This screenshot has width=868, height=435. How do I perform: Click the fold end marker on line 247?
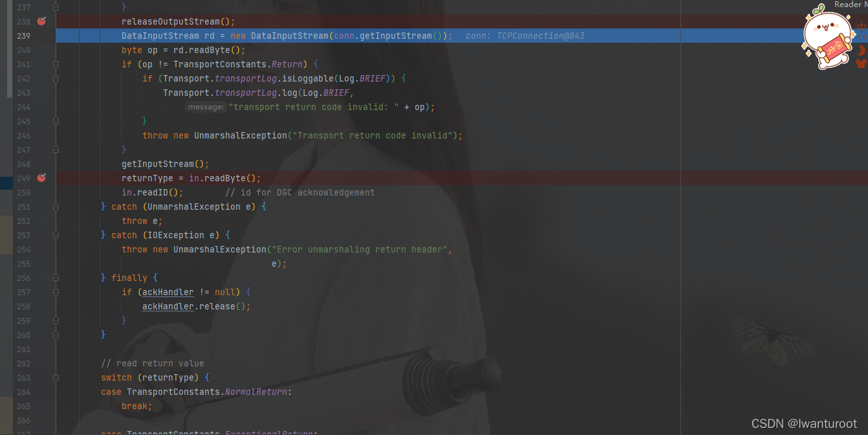point(56,150)
